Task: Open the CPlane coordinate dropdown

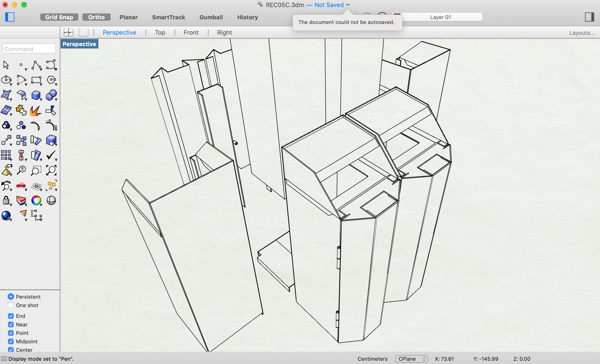Action: click(411, 359)
